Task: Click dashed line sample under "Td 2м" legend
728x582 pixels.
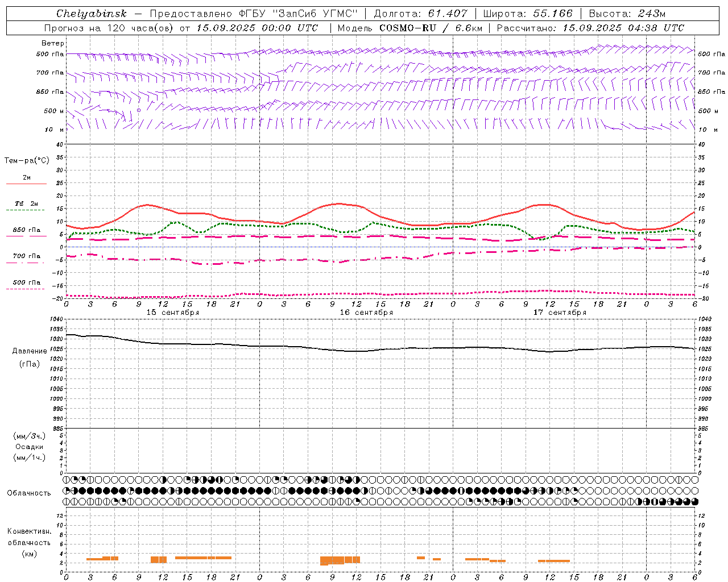Action: (25, 210)
